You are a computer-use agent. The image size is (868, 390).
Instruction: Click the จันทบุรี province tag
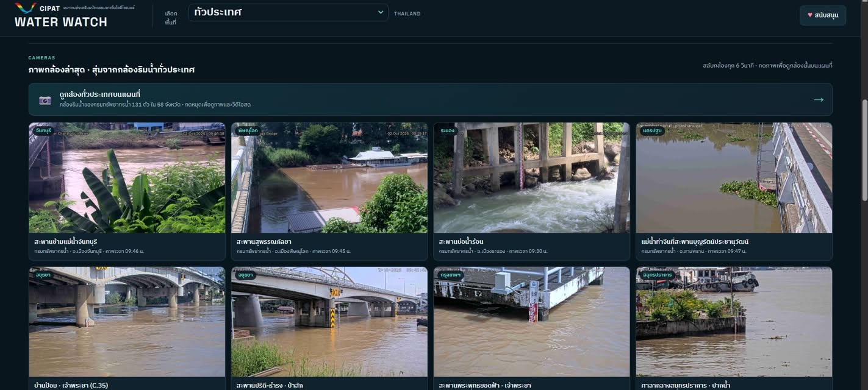(x=43, y=130)
